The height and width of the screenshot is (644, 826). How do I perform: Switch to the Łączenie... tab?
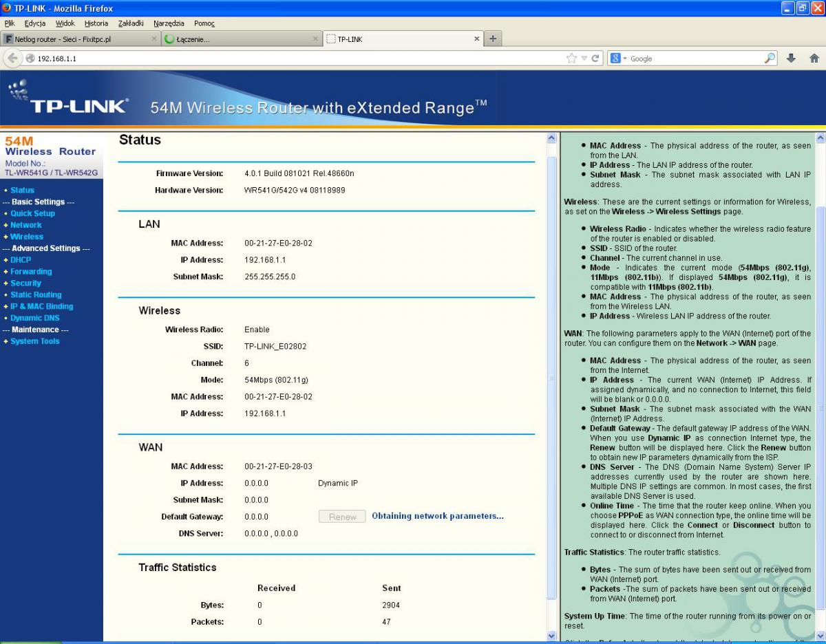point(242,39)
